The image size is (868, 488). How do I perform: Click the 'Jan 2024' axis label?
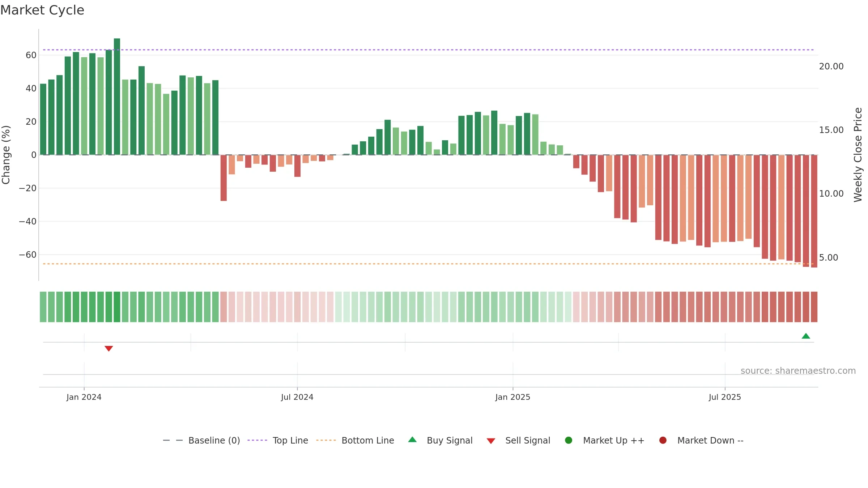(x=84, y=397)
